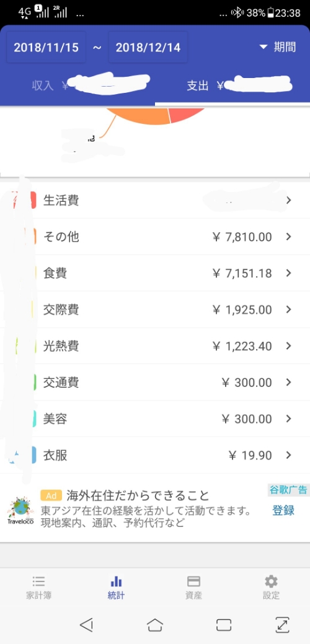Select the end date 2018/12/14 field

[148, 47]
